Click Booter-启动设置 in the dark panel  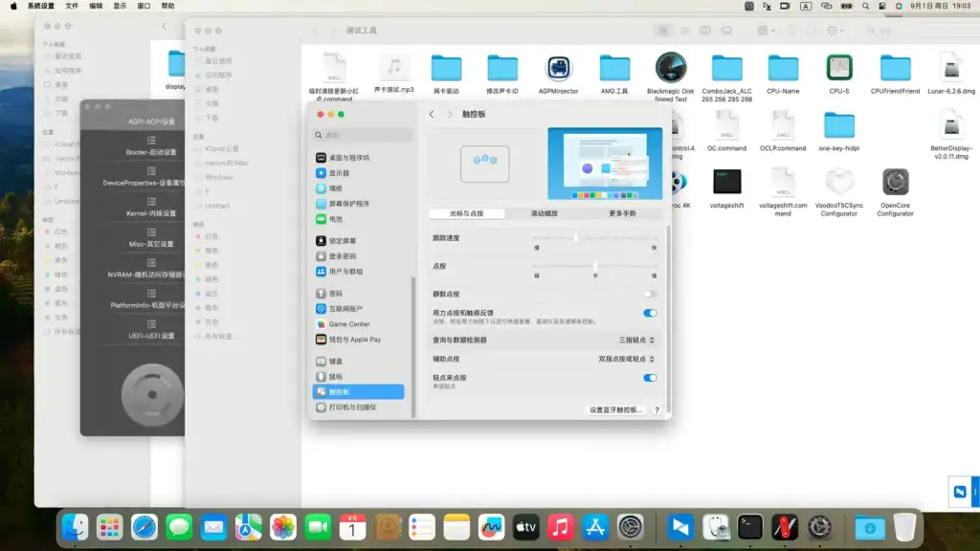150,146
